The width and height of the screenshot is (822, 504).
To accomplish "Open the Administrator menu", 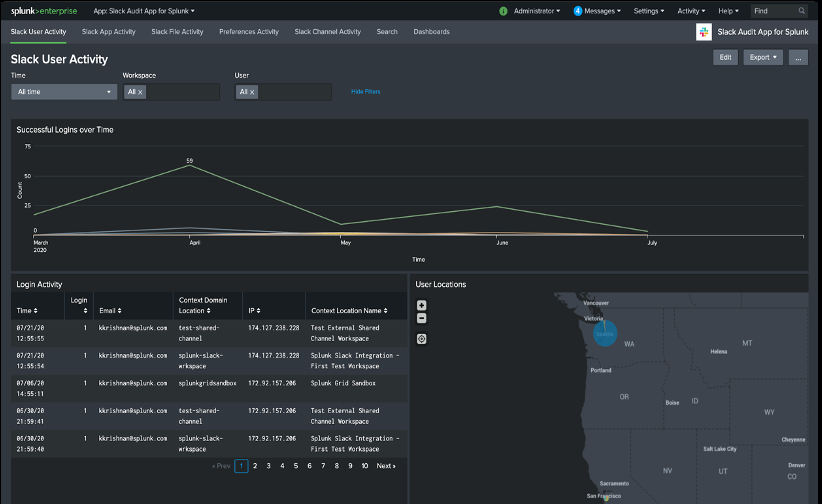I will [x=536, y=11].
